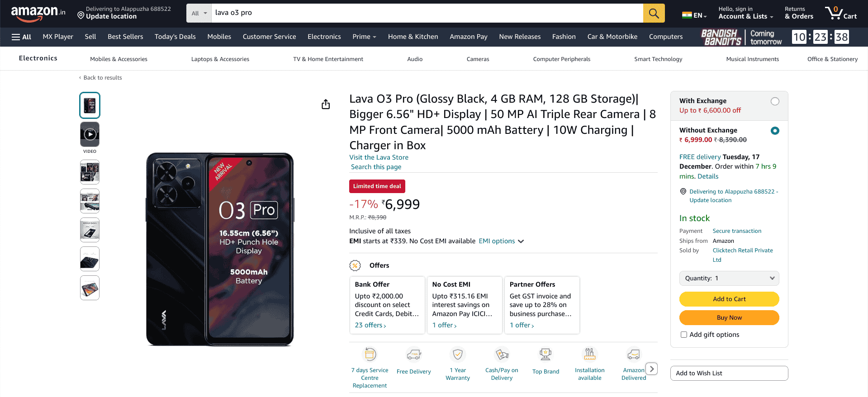Enable the Add gift options checkbox
This screenshot has width=868, height=397.
point(683,335)
